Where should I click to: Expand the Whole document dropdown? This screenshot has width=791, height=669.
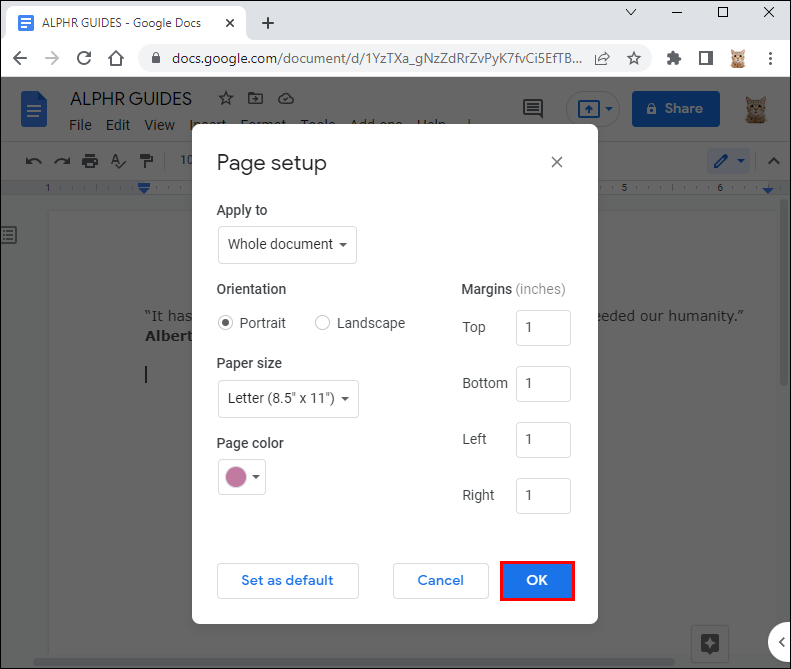click(x=287, y=244)
